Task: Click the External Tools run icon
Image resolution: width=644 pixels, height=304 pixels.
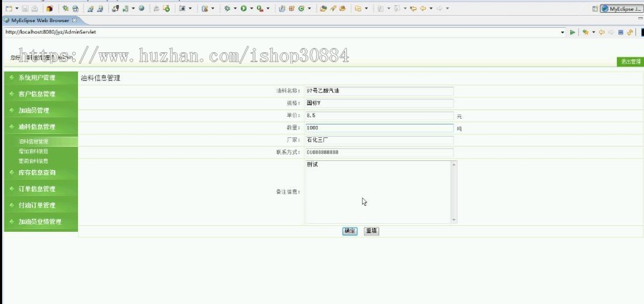Action: tap(260, 8)
